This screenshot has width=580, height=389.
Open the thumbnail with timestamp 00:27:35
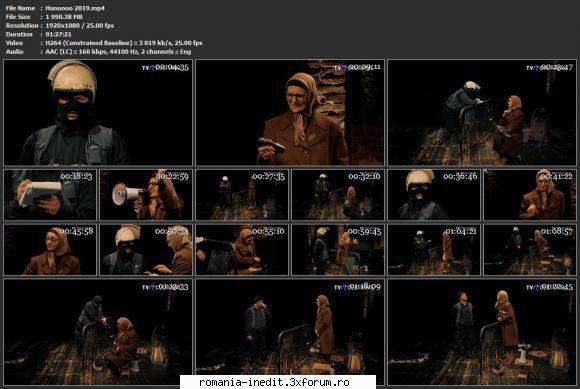click(242, 195)
